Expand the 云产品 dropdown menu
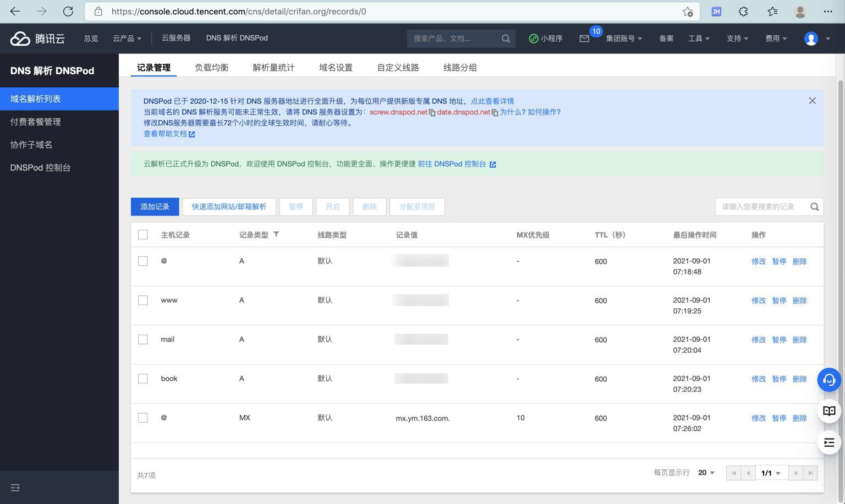 click(x=127, y=38)
